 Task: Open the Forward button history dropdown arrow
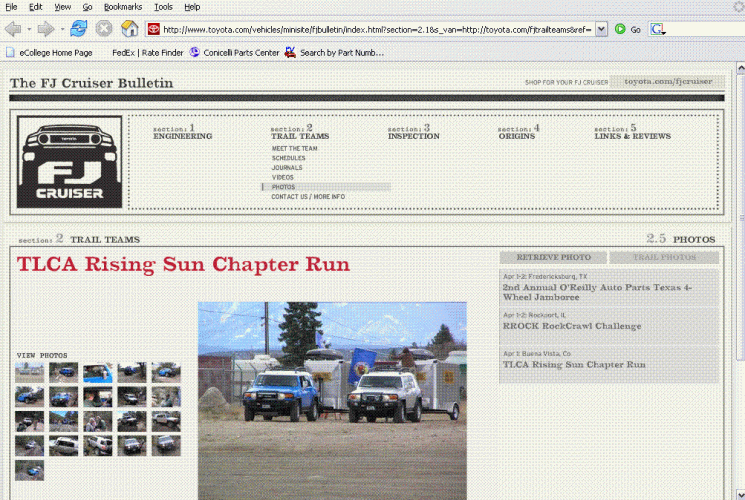click(62, 29)
